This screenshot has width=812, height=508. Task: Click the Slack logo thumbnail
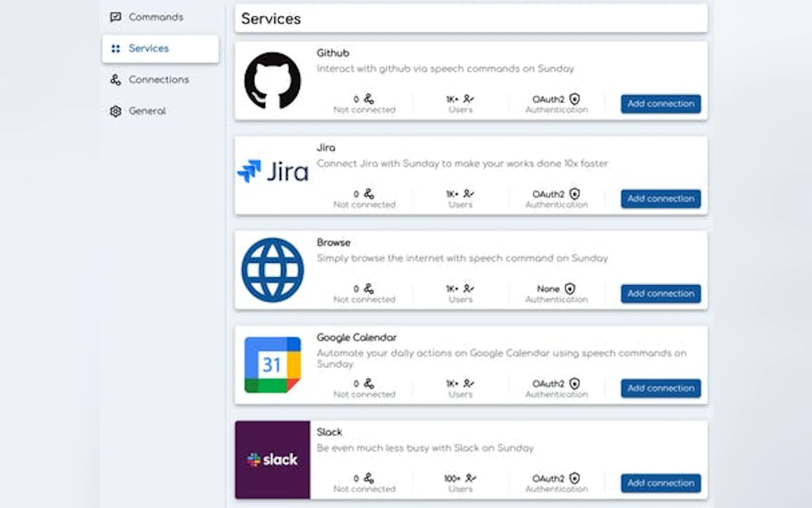(x=273, y=459)
